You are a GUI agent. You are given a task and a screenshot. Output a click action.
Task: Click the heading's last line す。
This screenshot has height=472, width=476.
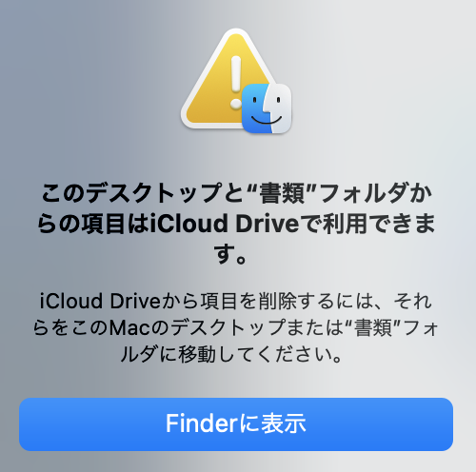pyautogui.click(x=230, y=254)
